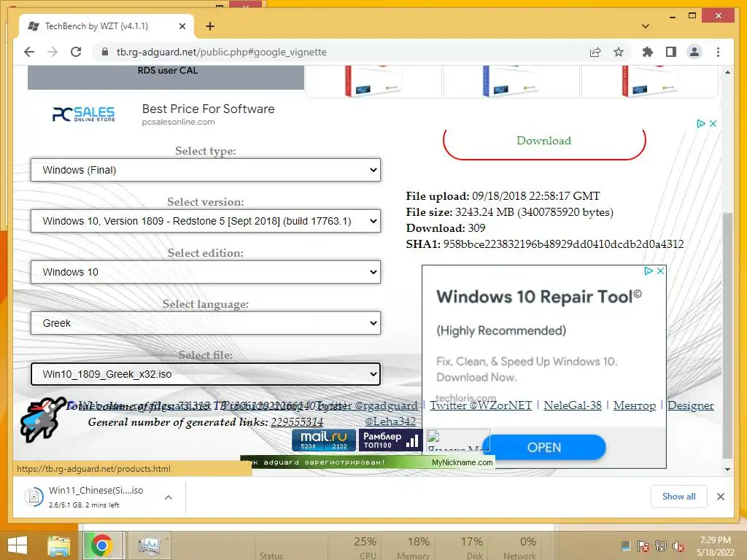Share this page via the share icon
Screen dimensions: 747x560
[595, 52]
